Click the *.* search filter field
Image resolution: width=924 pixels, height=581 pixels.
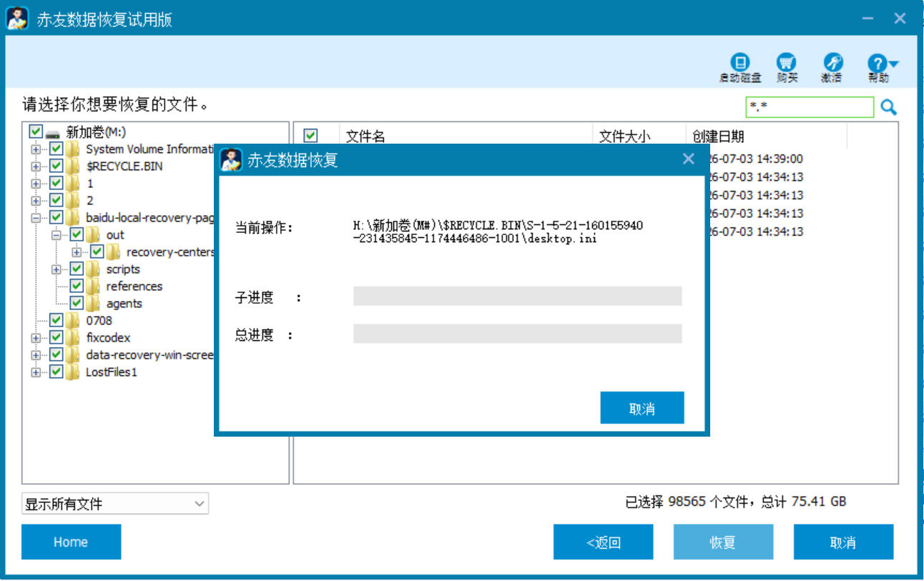(x=810, y=107)
